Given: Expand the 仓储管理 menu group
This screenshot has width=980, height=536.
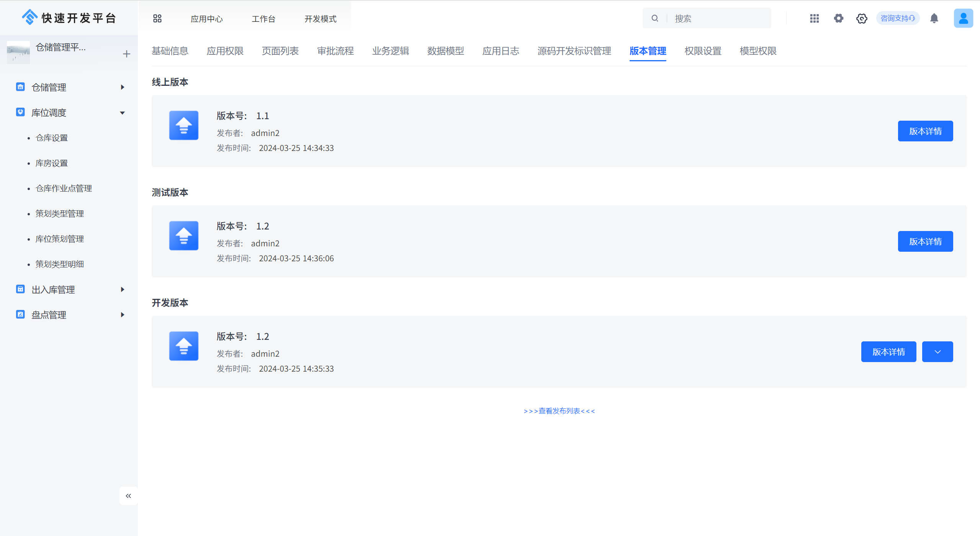Looking at the screenshot, I should click(123, 87).
